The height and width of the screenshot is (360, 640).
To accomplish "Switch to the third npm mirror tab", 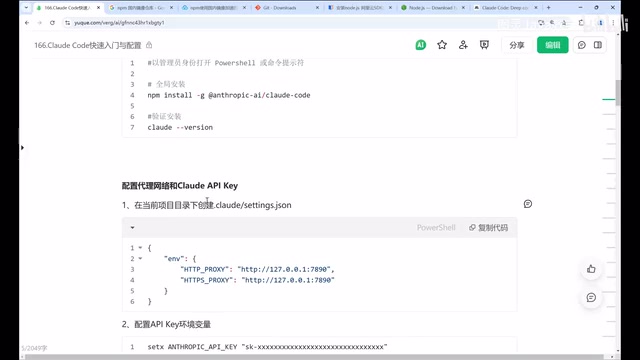I will tap(213, 8).
